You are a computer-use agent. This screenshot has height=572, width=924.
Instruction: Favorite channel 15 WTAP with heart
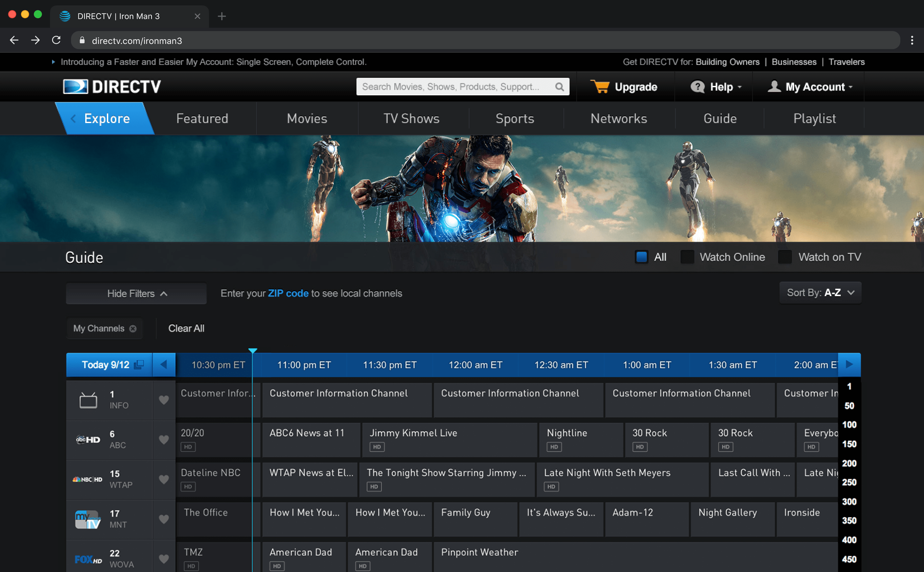[164, 479]
